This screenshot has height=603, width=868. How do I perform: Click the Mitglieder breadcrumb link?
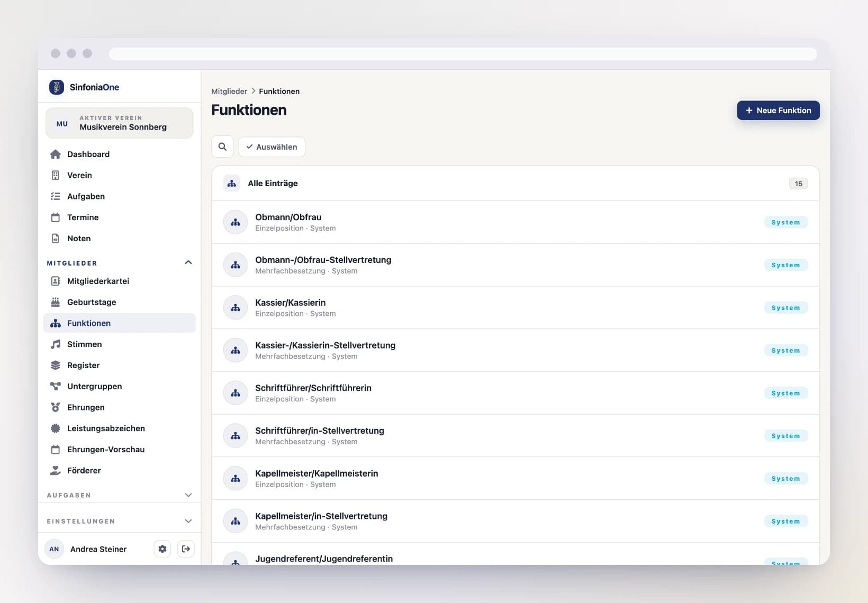229,92
